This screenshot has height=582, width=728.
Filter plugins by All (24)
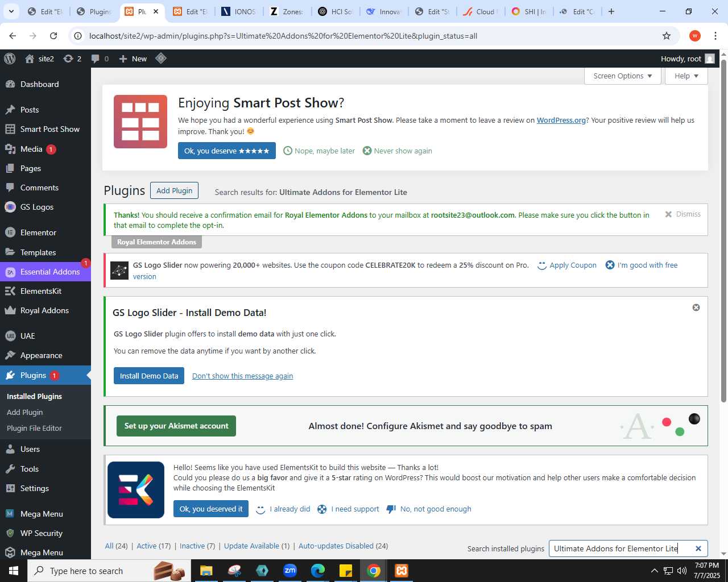116,546
